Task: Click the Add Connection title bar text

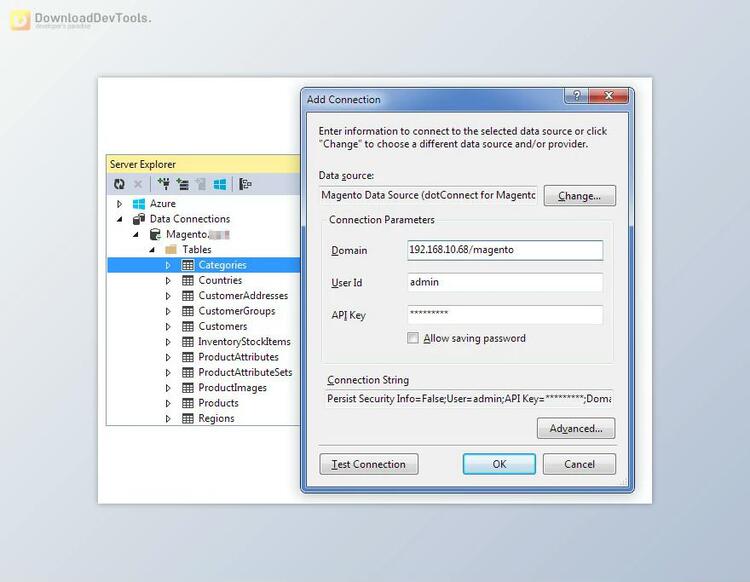Action: pyautogui.click(x=343, y=99)
